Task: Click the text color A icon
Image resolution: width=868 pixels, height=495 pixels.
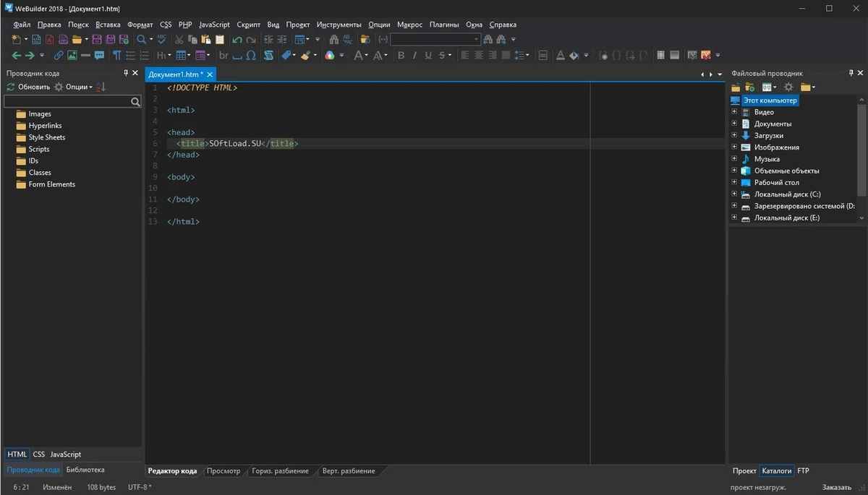Action: 561,55
